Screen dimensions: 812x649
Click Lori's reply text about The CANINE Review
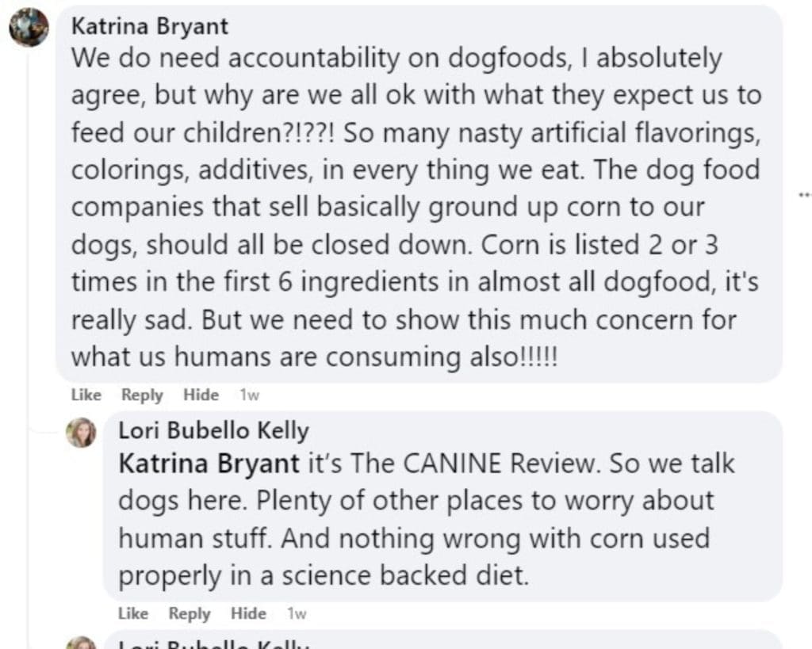426,519
